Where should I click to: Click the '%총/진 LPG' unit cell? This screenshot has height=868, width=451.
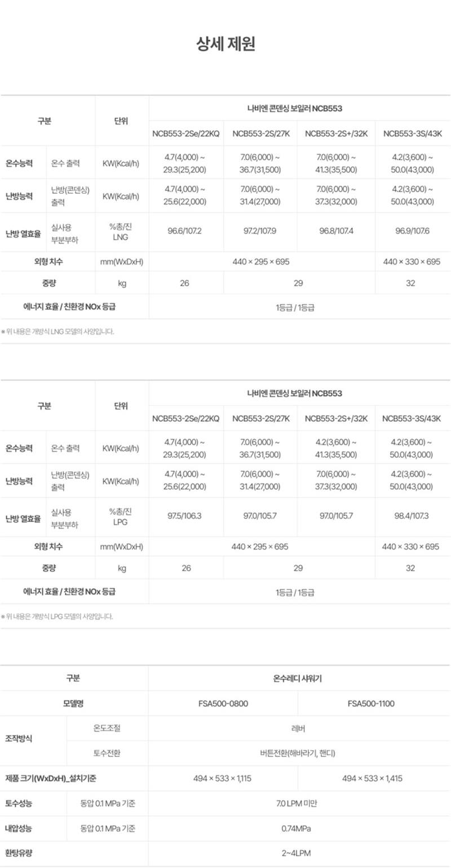pos(121,517)
